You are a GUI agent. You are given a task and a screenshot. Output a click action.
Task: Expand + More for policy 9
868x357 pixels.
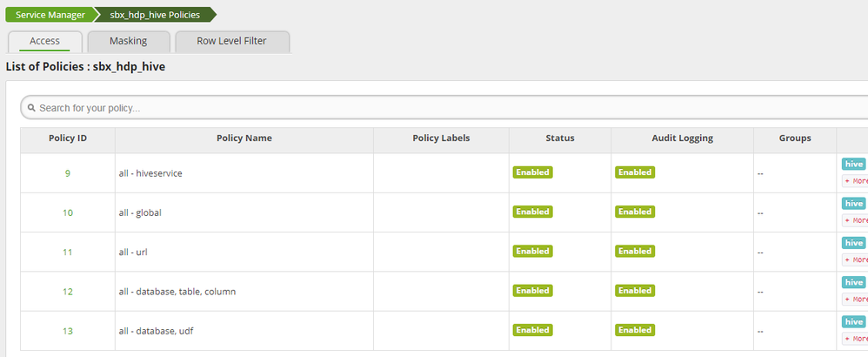coord(855,181)
